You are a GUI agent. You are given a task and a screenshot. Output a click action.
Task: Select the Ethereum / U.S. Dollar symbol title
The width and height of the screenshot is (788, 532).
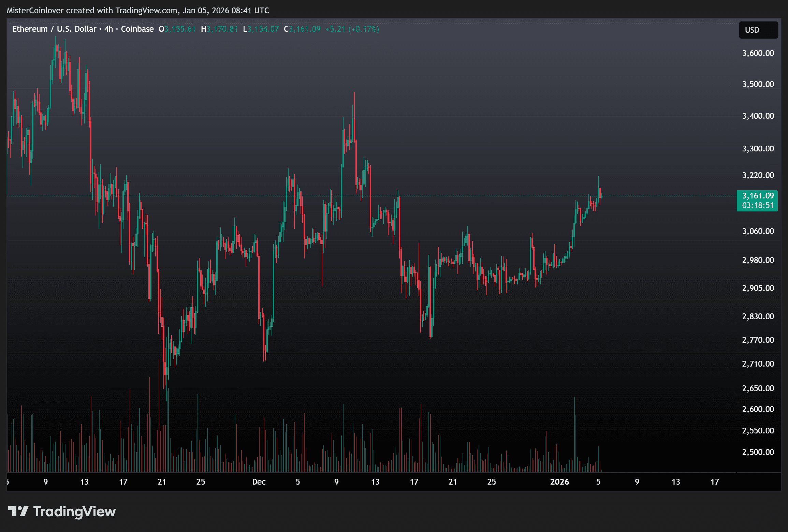(x=54, y=29)
